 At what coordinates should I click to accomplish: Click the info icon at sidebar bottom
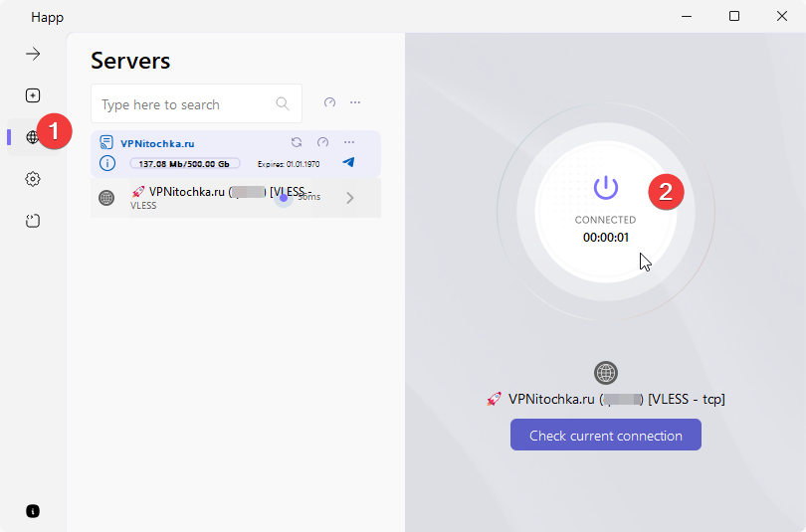click(x=33, y=511)
